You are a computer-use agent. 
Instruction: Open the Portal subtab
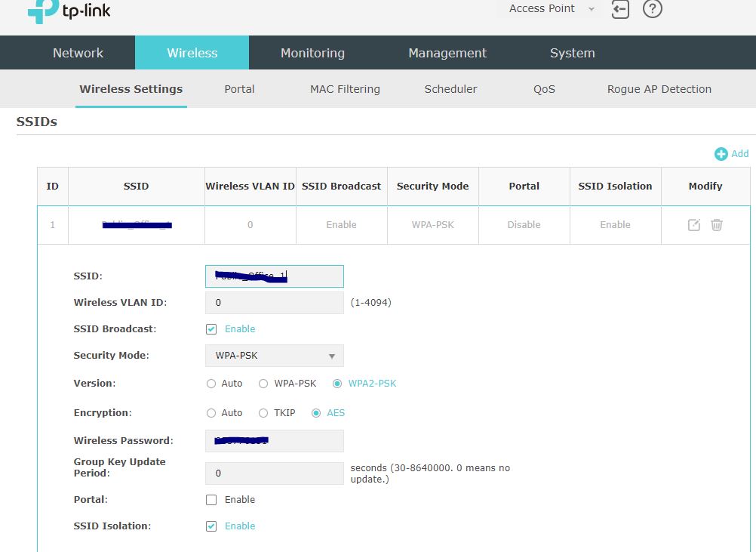(239, 89)
